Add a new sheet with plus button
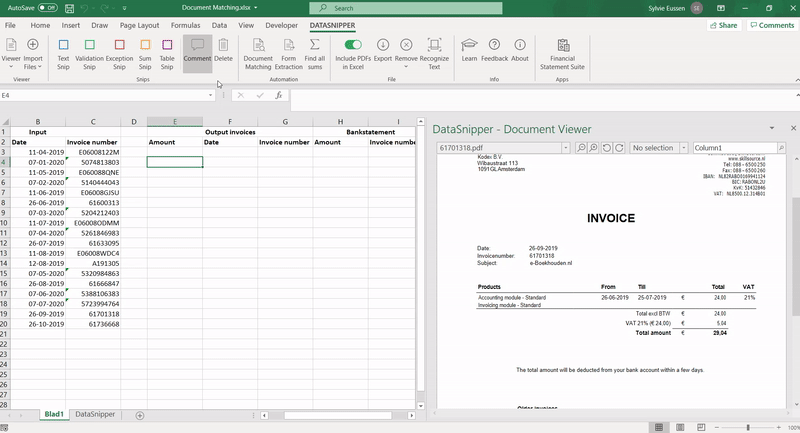The height and width of the screenshot is (433, 800). pos(139,416)
